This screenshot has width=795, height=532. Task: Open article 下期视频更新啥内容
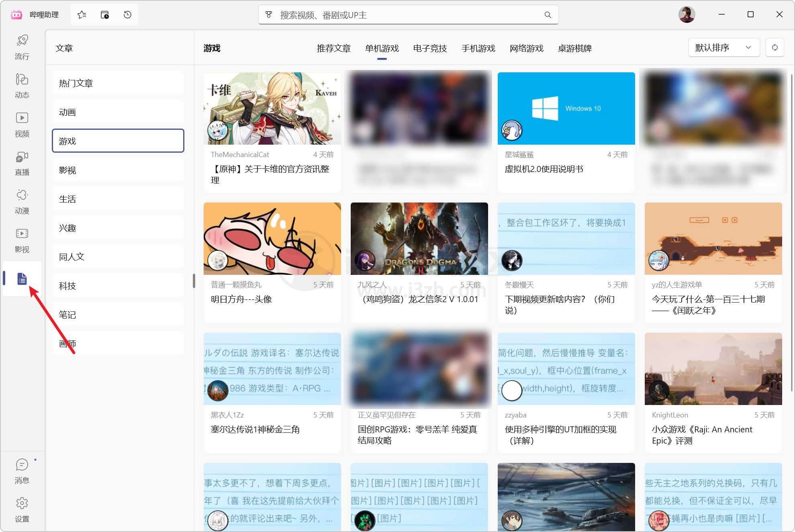point(560,305)
